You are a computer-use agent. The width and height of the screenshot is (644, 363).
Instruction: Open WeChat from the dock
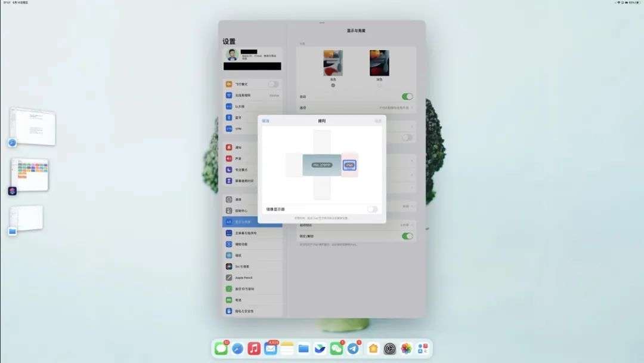[336, 349]
